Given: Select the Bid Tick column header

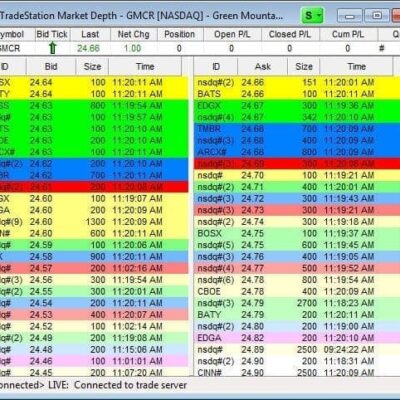Looking at the screenshot, I should click(x=52, y=34).
